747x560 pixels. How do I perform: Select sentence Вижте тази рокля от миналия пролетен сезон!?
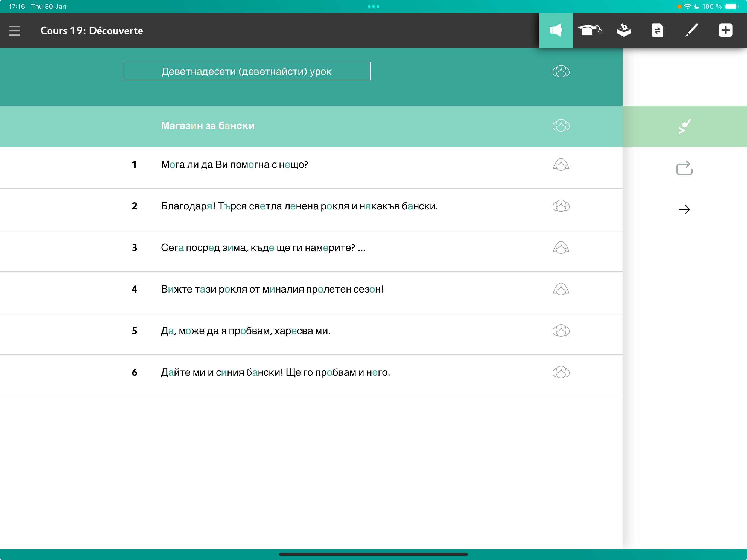[272, 289]
